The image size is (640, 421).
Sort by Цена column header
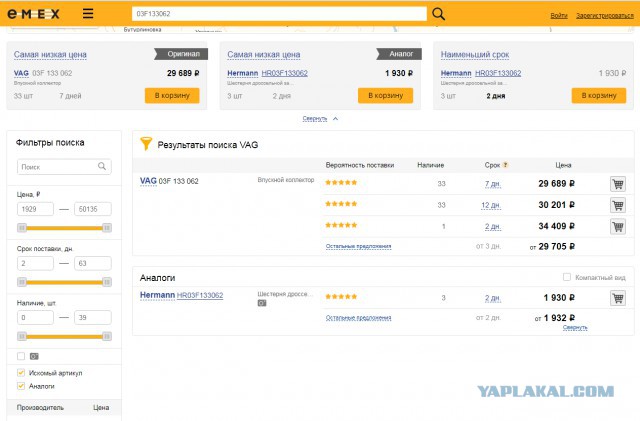point(563,165)
